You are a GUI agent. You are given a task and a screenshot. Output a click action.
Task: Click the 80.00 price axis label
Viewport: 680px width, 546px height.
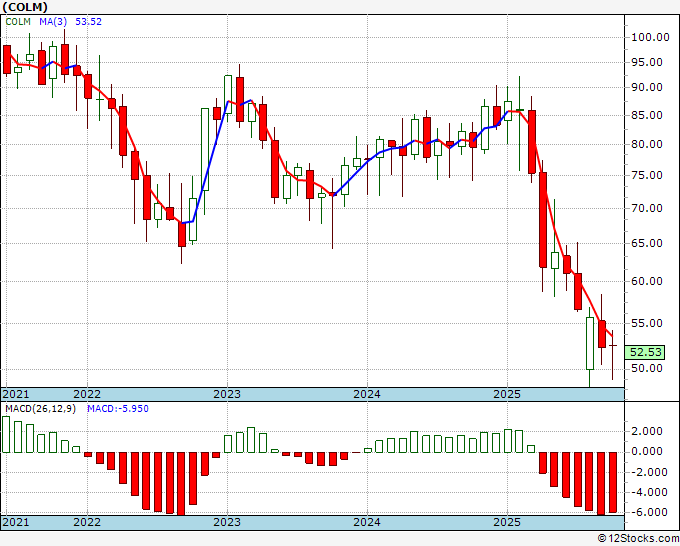[x=647, y=145]
